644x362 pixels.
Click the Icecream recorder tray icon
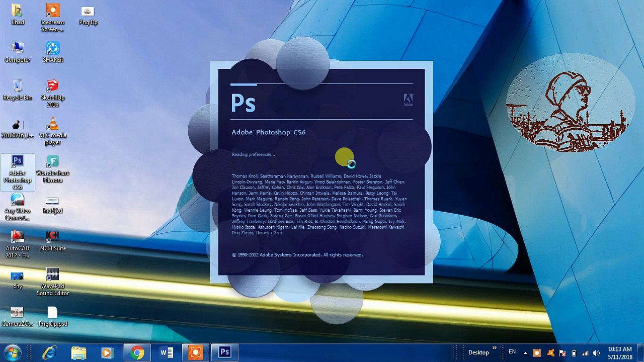537,353
